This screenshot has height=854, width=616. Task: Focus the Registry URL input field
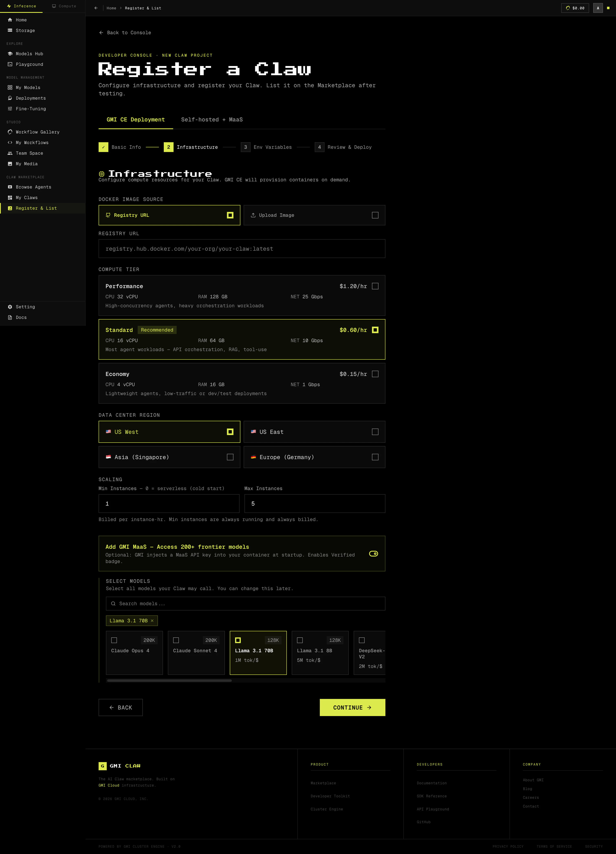tap(242, 249)
